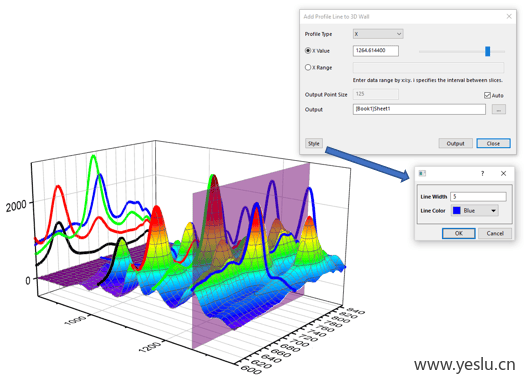Viewport: 527px width, 384px height.
Task: Click the 0 Z-axis tick label
Action: (28, 280)
